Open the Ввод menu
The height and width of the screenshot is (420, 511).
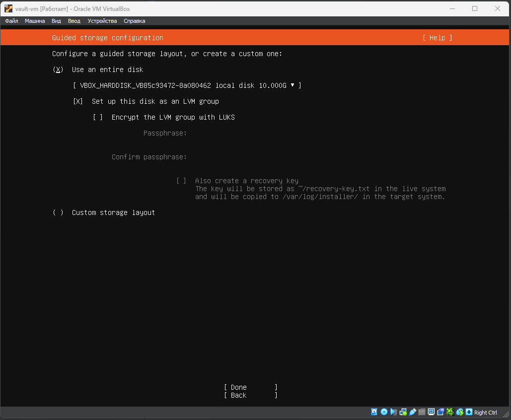coord(74,21)
